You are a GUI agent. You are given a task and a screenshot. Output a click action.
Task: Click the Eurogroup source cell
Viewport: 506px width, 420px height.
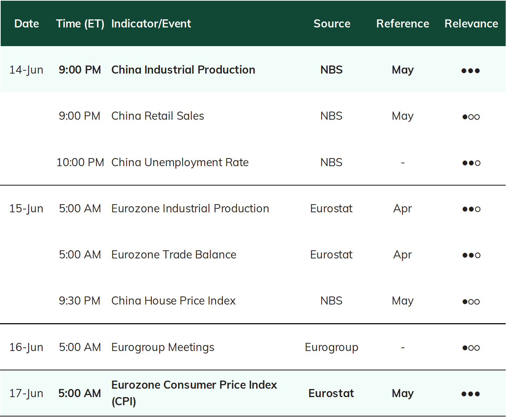click(331, 347)
